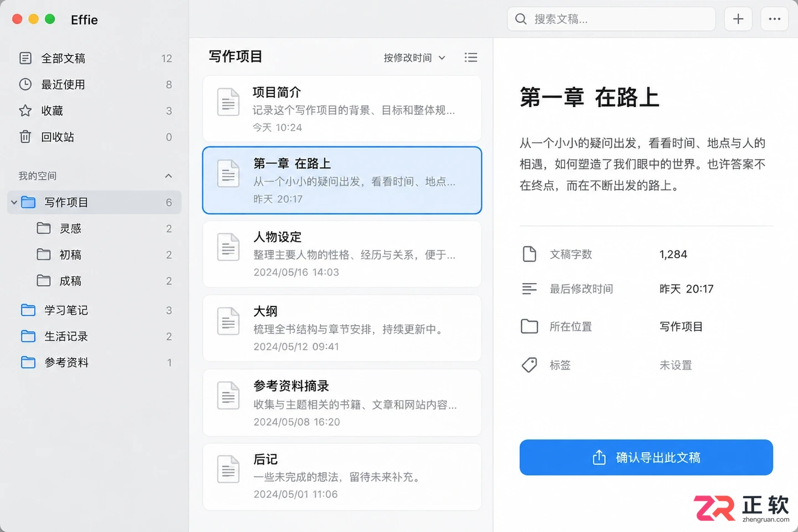Select 最近使用 label in sidebar
Screen dimensions: 798x532
63,84
